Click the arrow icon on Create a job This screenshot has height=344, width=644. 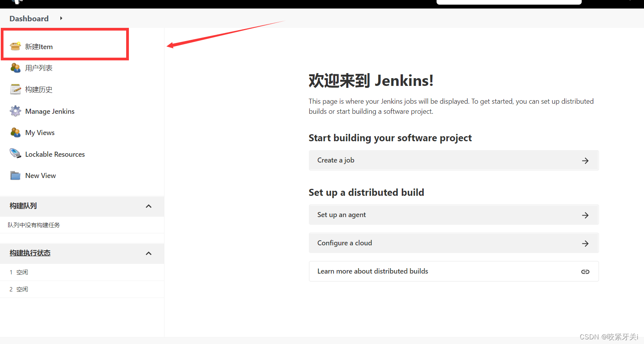[x=585, y=161]
